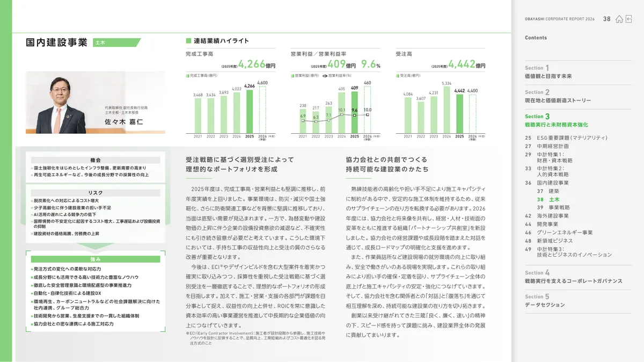644x362 pixels.
Task: Jump to page 44 開発事業
Action: click(541, 223)
